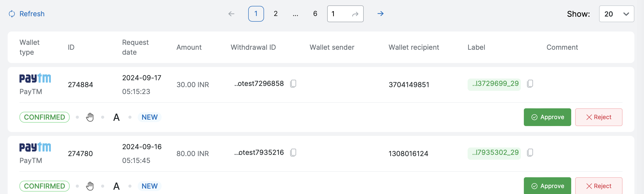Image resolution: width=644 pixels, height=194 pixels.
Task: Click the green label ..I3729699_29
Action: [x=495, y=84]
